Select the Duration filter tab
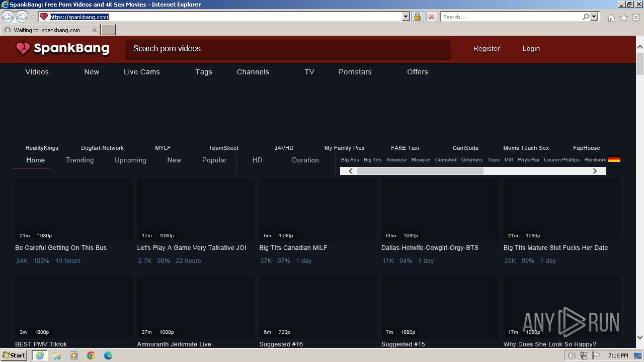Image resolution: width=644 pixels, height=362 pixels. point(305,160)
